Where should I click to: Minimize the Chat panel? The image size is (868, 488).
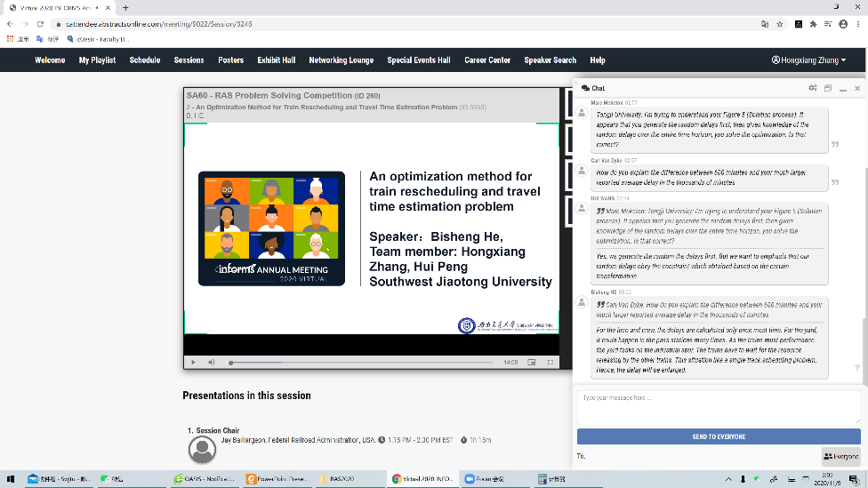click(x=842, y=88)
